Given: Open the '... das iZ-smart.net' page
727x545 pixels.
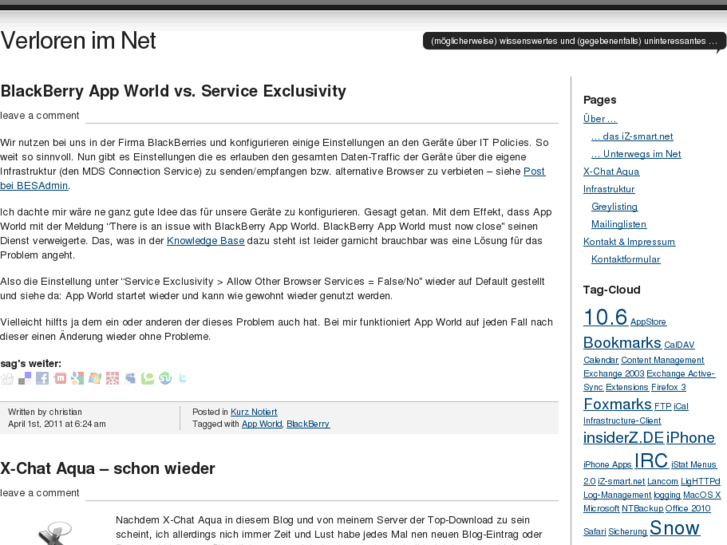Looking at the screenshot, I should 632,136.
